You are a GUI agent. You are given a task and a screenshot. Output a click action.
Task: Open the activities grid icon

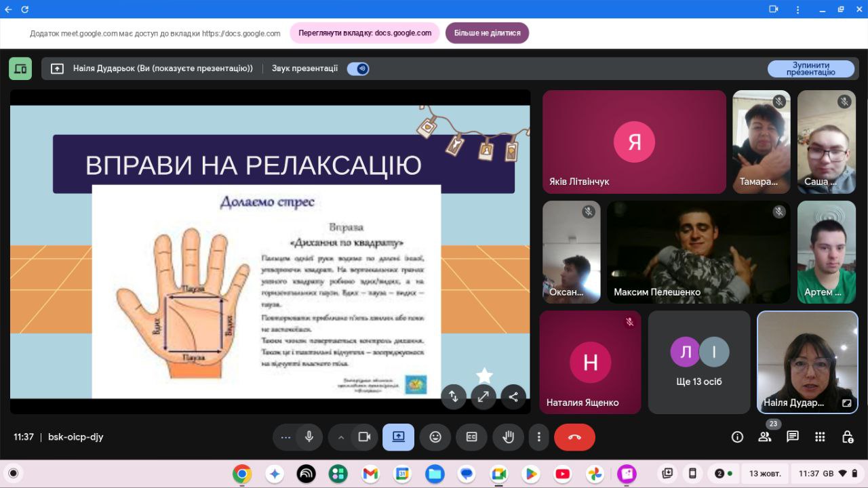click(x=820, y=437)
